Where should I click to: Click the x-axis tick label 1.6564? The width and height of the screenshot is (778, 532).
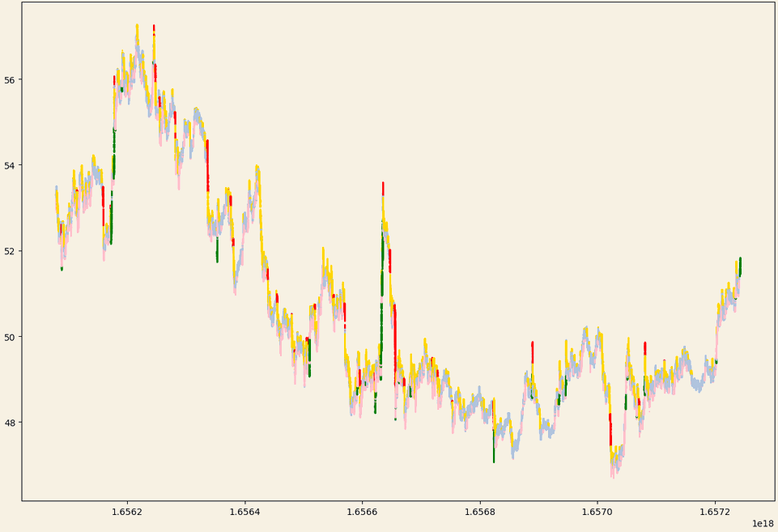click(x=244, y=512)
